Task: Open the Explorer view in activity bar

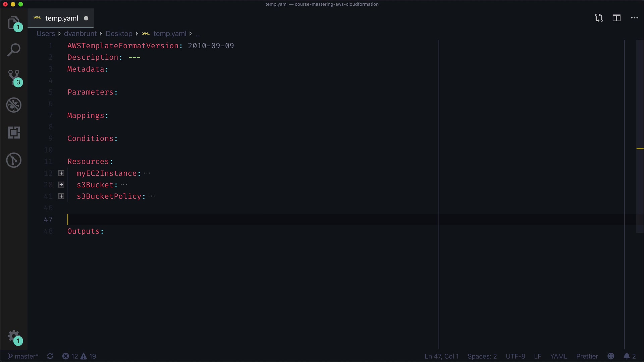Action: click(x=13, y=23)
